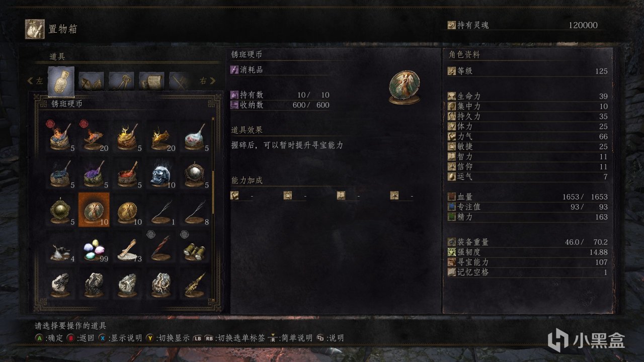
Task: Click the X 显示说明 prompt
Action: click(x=120, y=338)
